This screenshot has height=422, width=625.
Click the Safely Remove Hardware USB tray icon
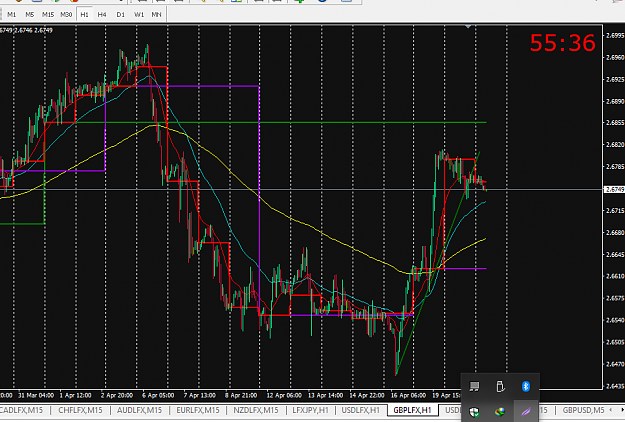pyautogui.click(x=500, y=386)
